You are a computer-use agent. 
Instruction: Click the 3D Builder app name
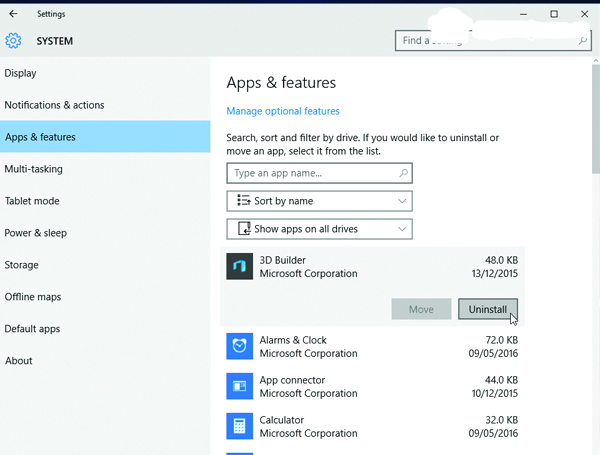click(282, 260)
